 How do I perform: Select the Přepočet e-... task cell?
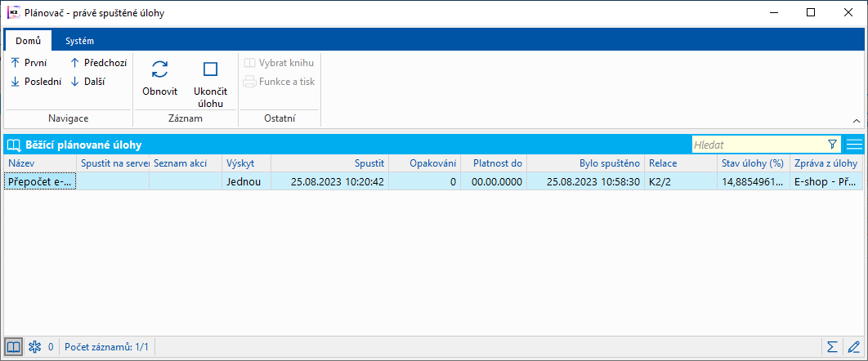click(x=40, y=181)
